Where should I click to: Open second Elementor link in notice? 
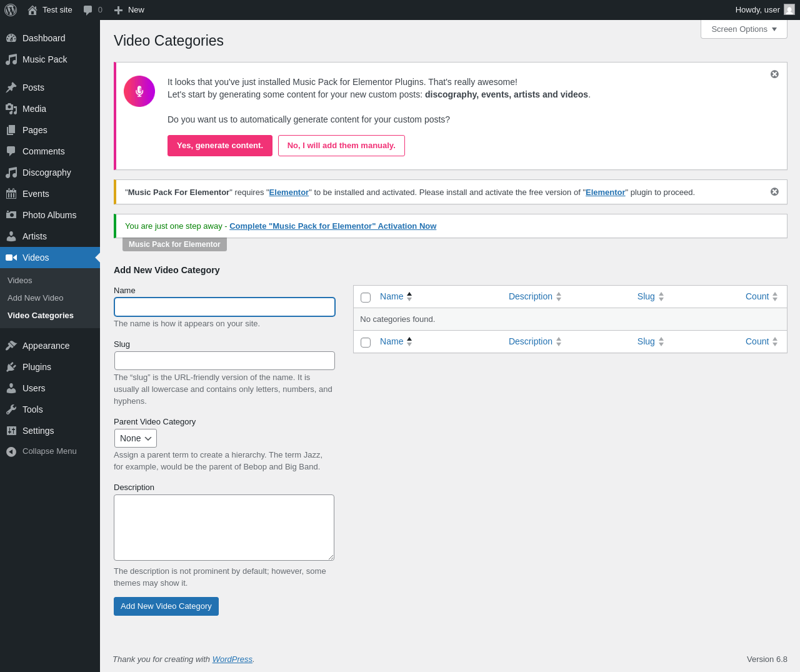pyautogui.click(x=606, y=193)
